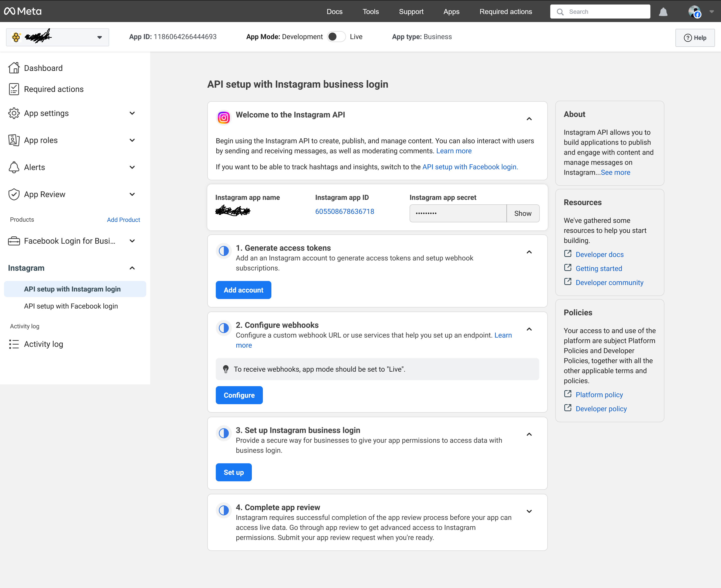Collapse Welcome to the Instagram API card
Screen dimensions: 721x588
(x=529, y=119)
